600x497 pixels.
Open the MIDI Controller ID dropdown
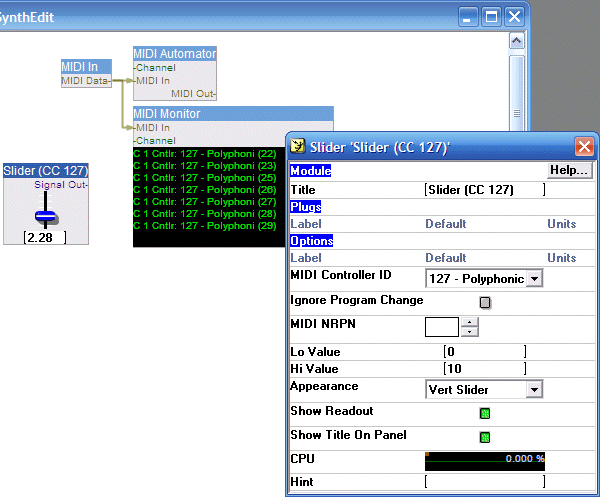[x=535, y=279]
